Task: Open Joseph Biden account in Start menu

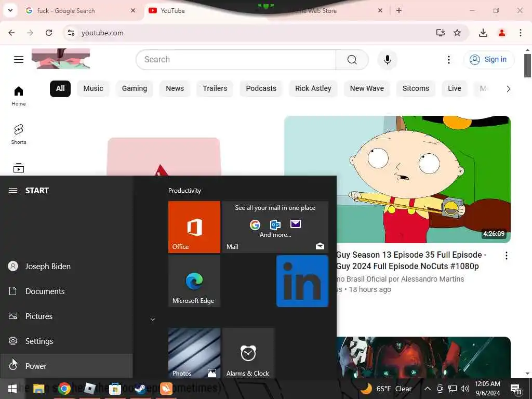Action: 66,267
